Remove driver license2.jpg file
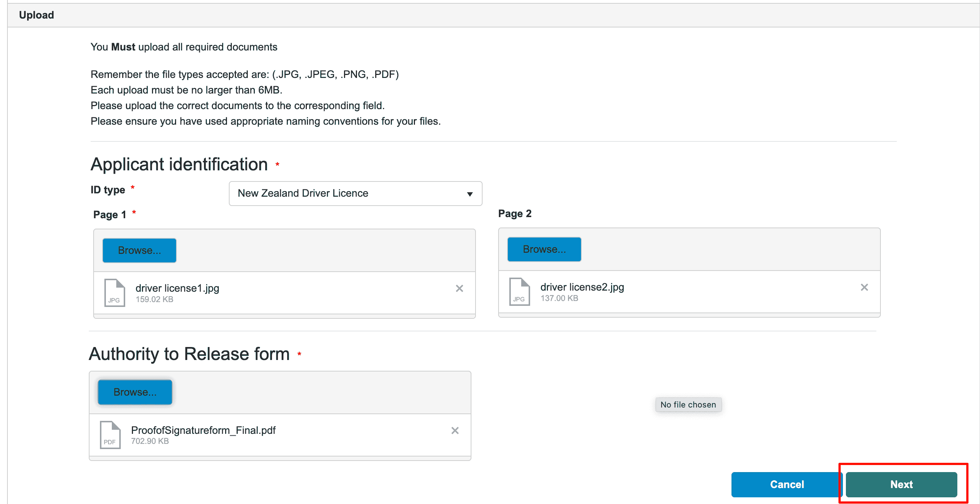980x504 pixels. (x=864, y=287)
